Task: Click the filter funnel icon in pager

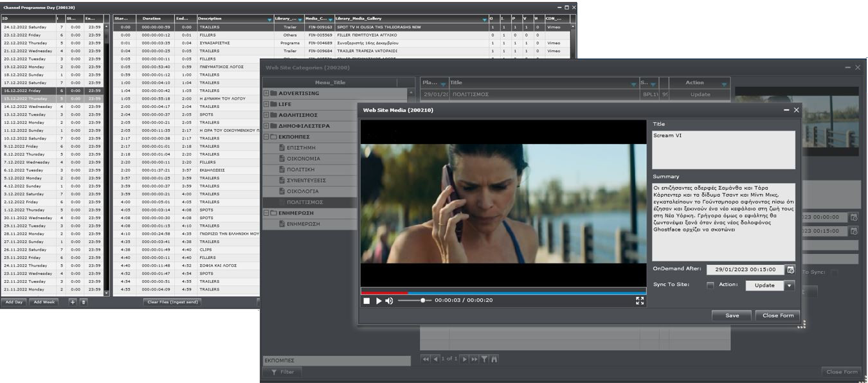Action: click(x=485, y=359)
